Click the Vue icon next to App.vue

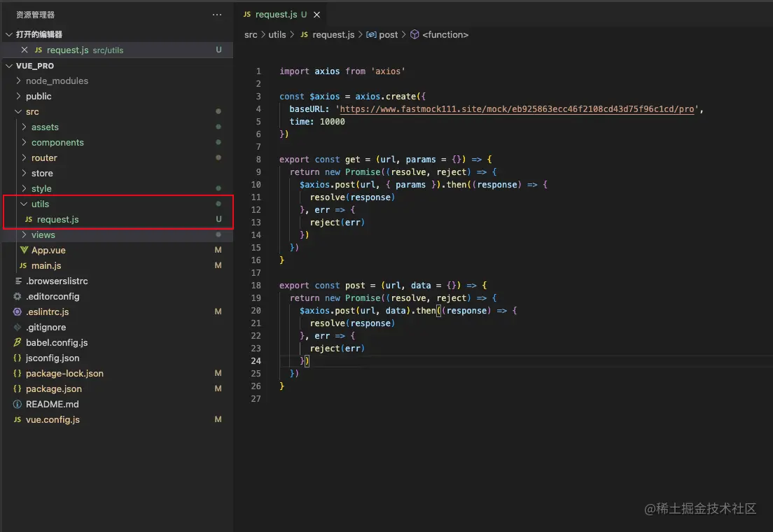click(24, 250)
